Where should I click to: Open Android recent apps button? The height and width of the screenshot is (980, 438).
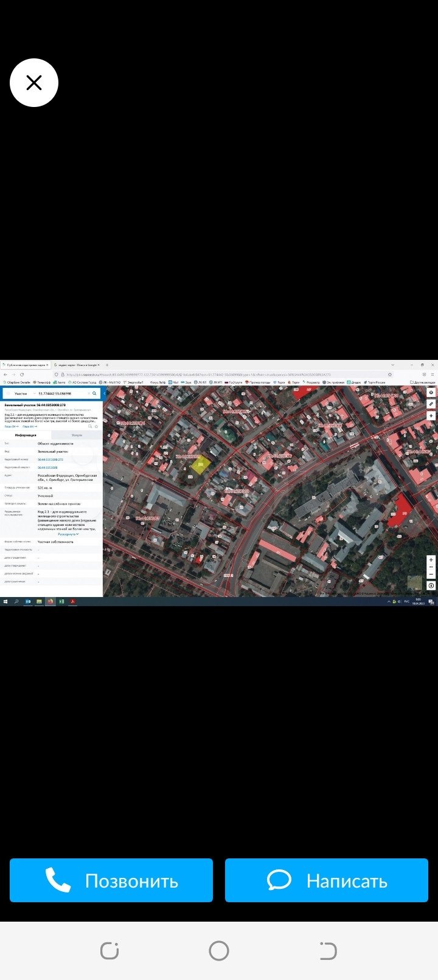pyautogui.click(x=109, y=950)
